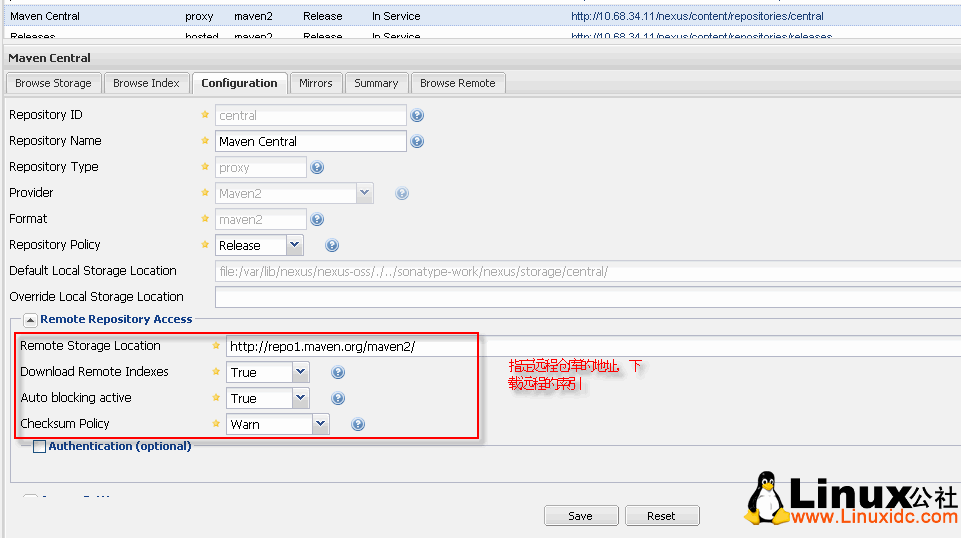Click the Remote Storage Location URL field
This screenshot has width=961, height=538.
pos(593,347)
